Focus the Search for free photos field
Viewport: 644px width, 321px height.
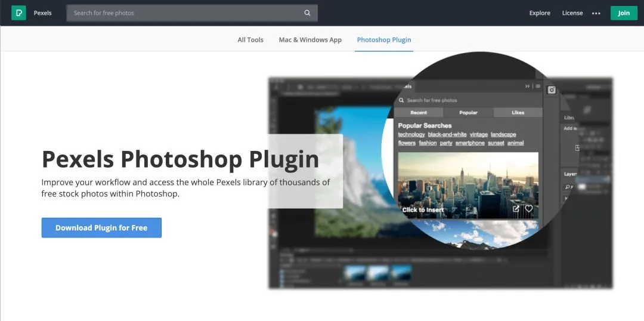pos(192,13)
